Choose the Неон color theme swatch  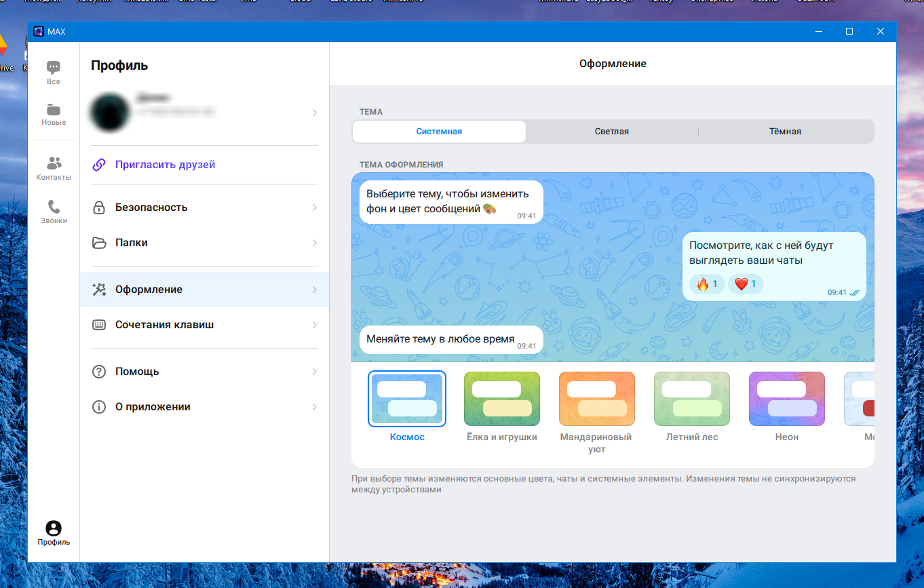pos(786,399)
